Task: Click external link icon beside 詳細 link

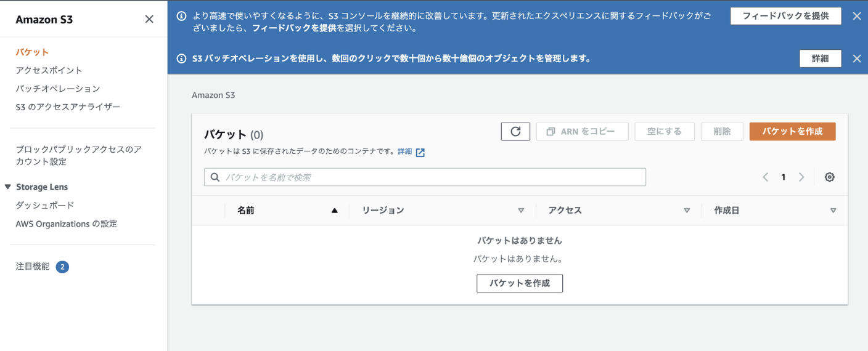Action: tap(420, 152)
